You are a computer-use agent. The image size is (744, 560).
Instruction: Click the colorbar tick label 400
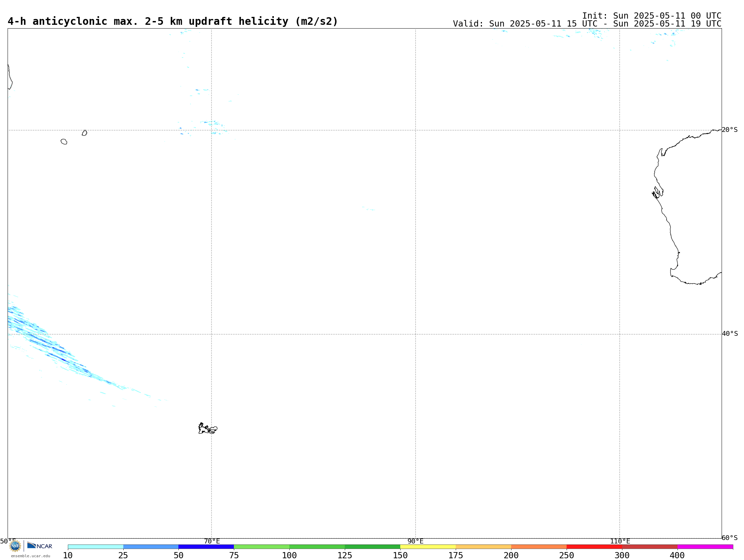pos(677,556)
